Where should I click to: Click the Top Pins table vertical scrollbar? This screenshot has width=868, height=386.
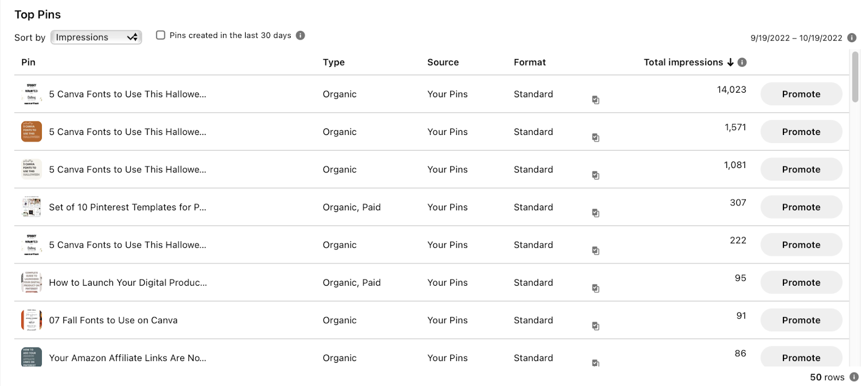pos(855,76)
